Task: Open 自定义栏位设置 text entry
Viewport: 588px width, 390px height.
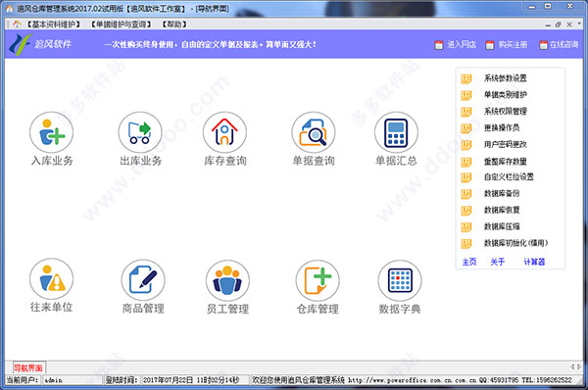Action: pyautogui.click(x=509, y=177)
